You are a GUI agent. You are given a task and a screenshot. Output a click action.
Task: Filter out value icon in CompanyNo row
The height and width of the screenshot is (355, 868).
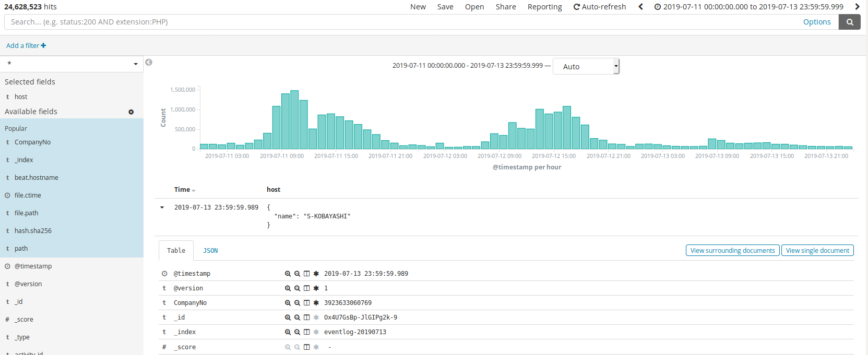297,303
